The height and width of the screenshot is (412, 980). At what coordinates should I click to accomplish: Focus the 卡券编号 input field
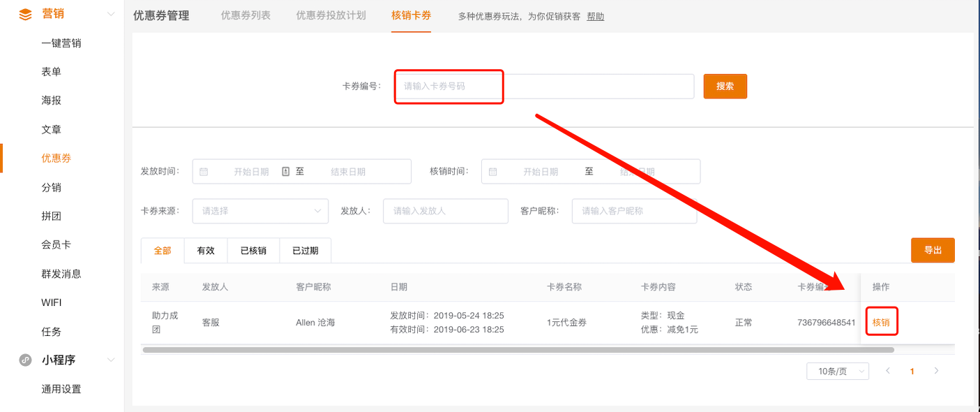pos(544,87)
